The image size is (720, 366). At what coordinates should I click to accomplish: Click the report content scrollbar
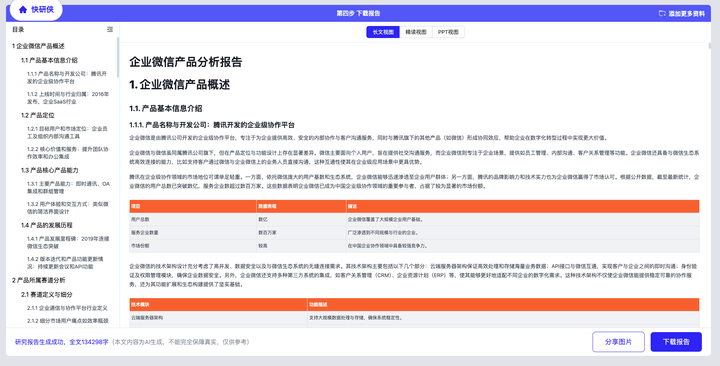[709, 45]
